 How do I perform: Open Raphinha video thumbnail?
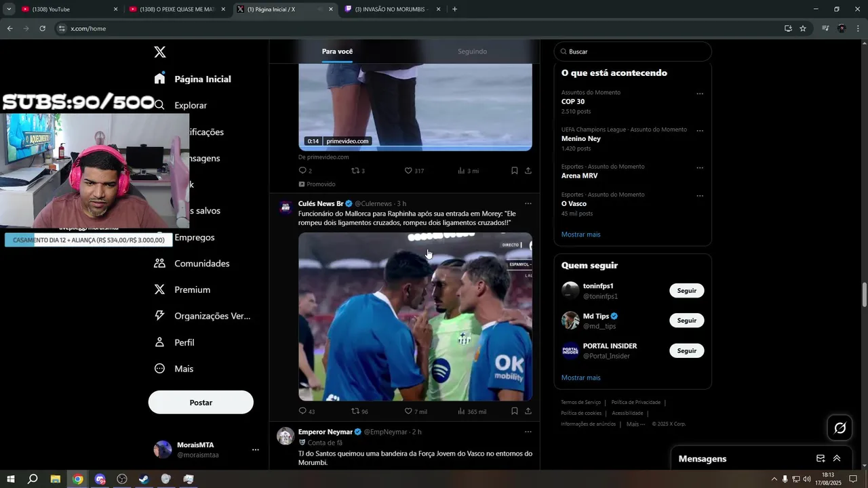tap(415, 317)
